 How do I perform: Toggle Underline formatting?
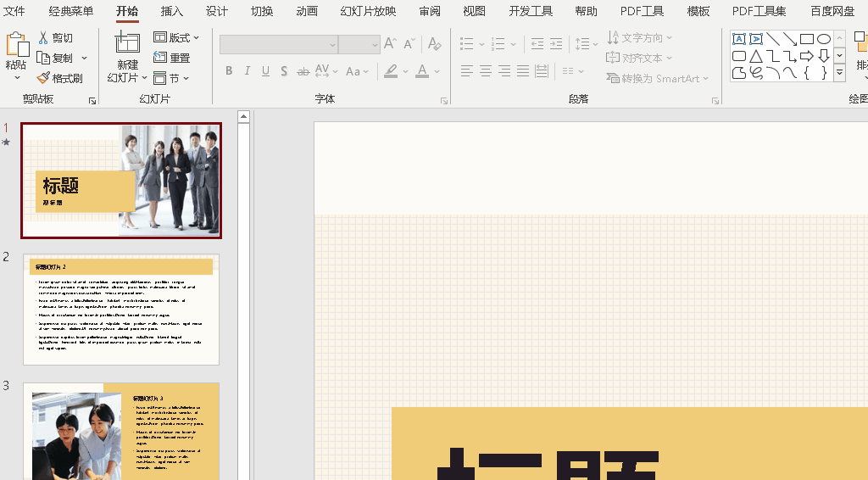(265, 71)
